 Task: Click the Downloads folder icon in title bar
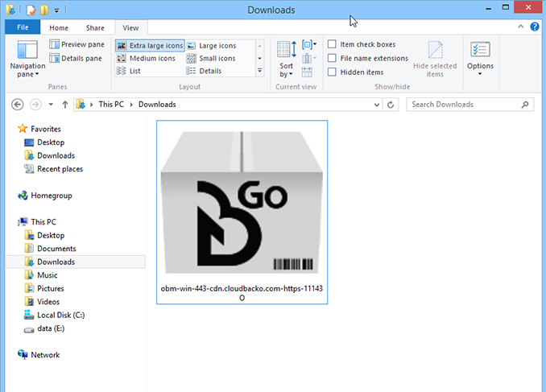pos(10,10)
